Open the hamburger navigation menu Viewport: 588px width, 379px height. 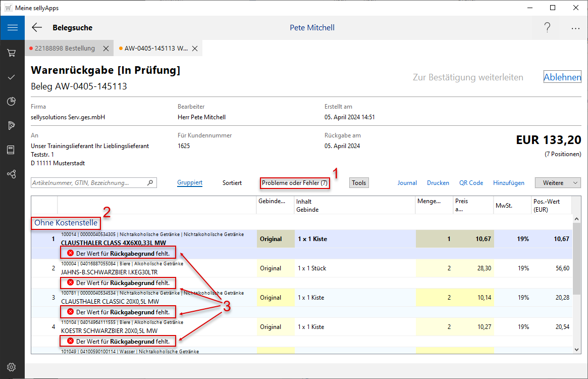click(x=12, y=27)
